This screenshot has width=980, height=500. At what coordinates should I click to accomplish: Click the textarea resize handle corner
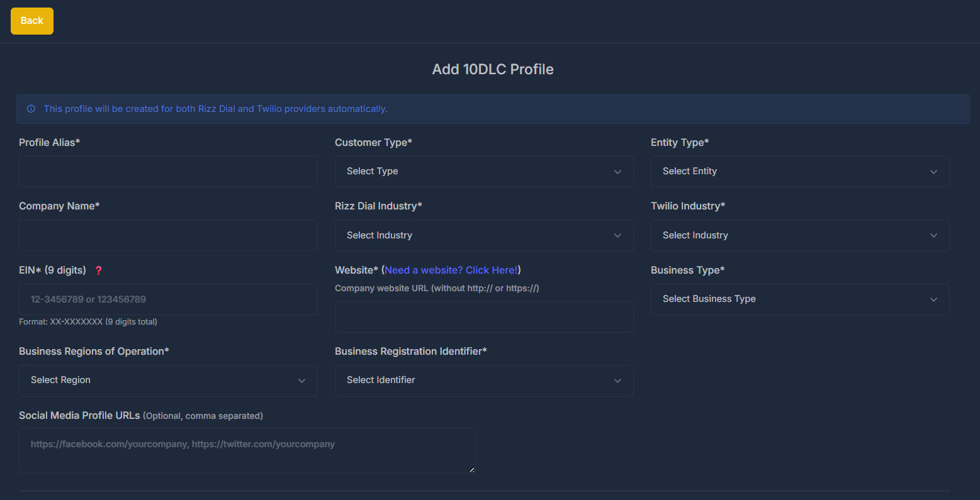pos(471,470)
